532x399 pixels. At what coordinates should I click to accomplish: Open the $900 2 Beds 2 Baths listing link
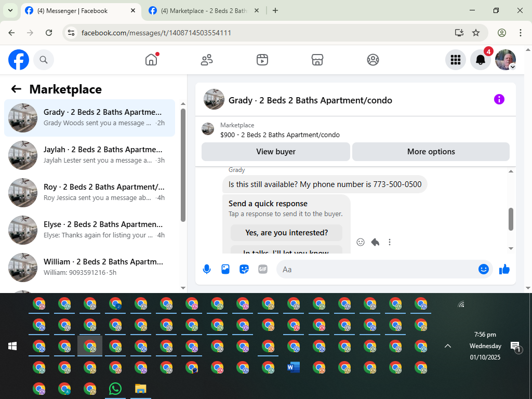tap(280, 135)
